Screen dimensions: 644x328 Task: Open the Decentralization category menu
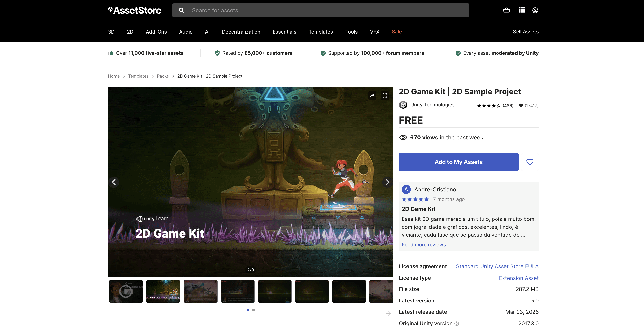tap(241, 32)
